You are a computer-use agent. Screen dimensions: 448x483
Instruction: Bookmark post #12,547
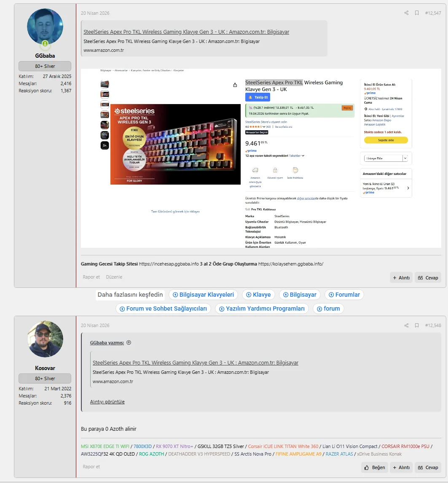click(416, 13)
